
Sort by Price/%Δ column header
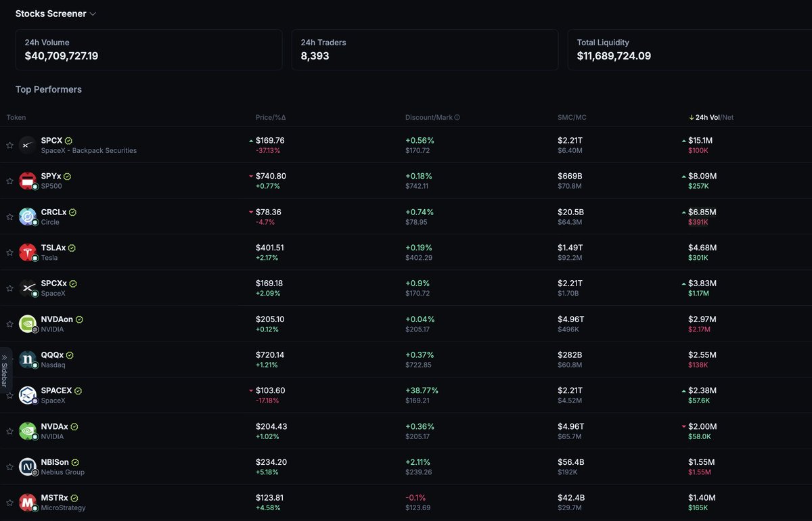point(271,117)
